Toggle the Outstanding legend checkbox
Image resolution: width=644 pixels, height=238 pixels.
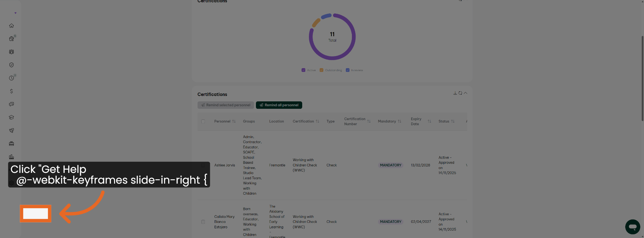click(x=321, y=70)
